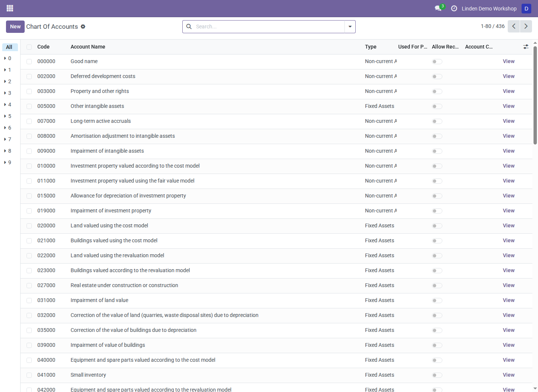
Task: Enable reconciliation for Property and other rights
Action: 437,91
